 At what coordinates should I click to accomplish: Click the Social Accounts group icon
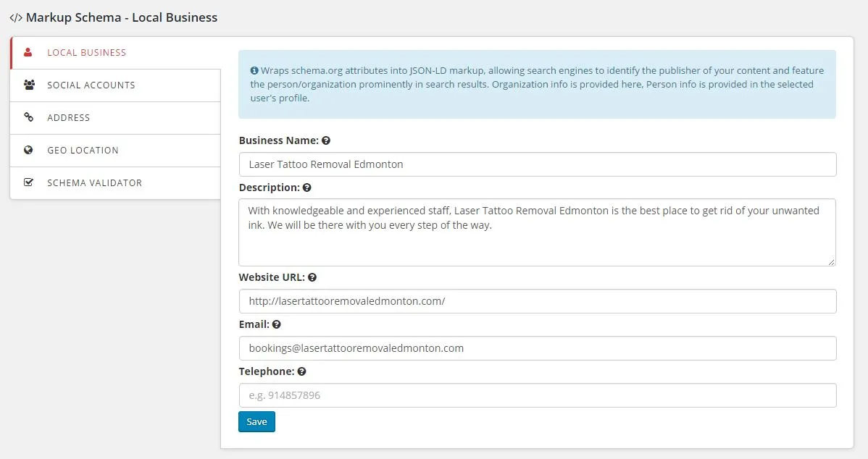click(x=29, y=85)
